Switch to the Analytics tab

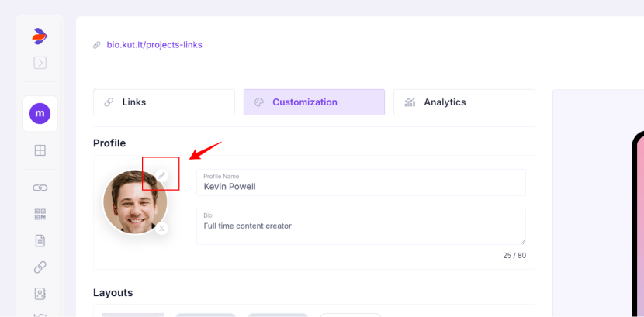[x=464, y=102]
